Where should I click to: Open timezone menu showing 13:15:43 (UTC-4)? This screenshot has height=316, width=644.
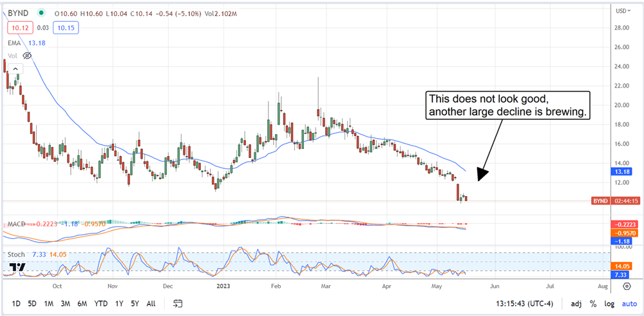(524, 304)
